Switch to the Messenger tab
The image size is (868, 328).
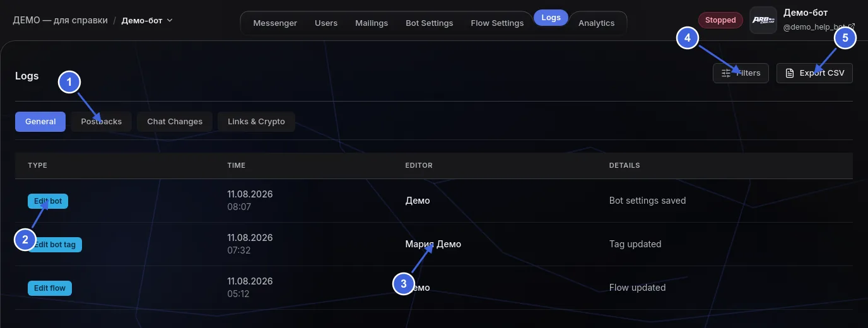(x=275, y=23)
